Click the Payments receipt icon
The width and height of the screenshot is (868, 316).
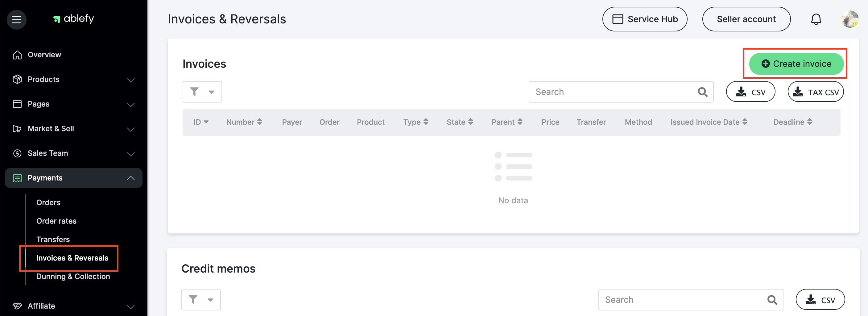(17, 178)
